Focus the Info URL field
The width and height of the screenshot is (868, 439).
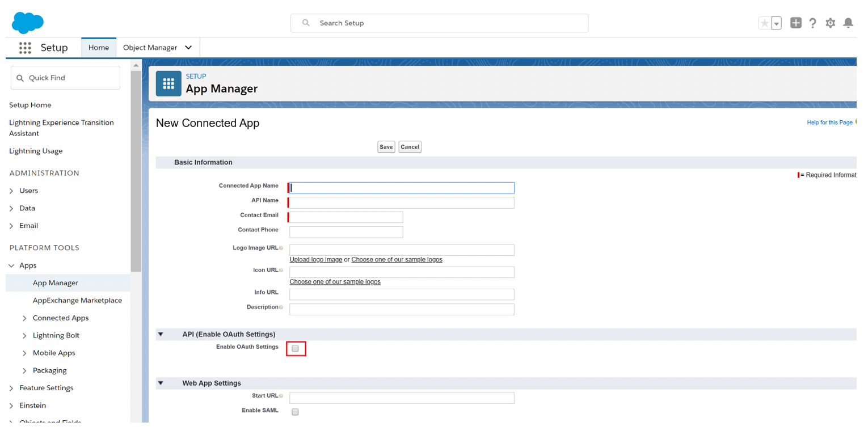[x=402, y=294]
